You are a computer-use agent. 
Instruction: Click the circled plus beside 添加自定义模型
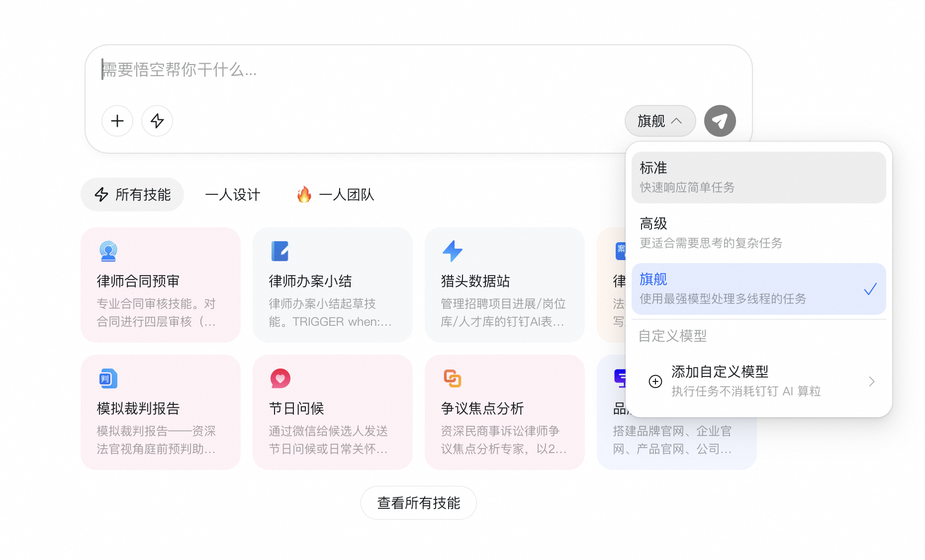coord(655,381)
